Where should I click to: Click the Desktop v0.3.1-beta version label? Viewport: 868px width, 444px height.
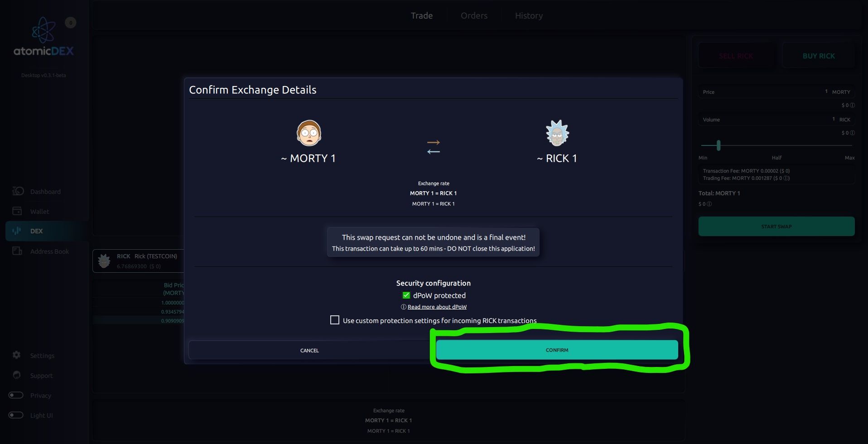[43, 75]
